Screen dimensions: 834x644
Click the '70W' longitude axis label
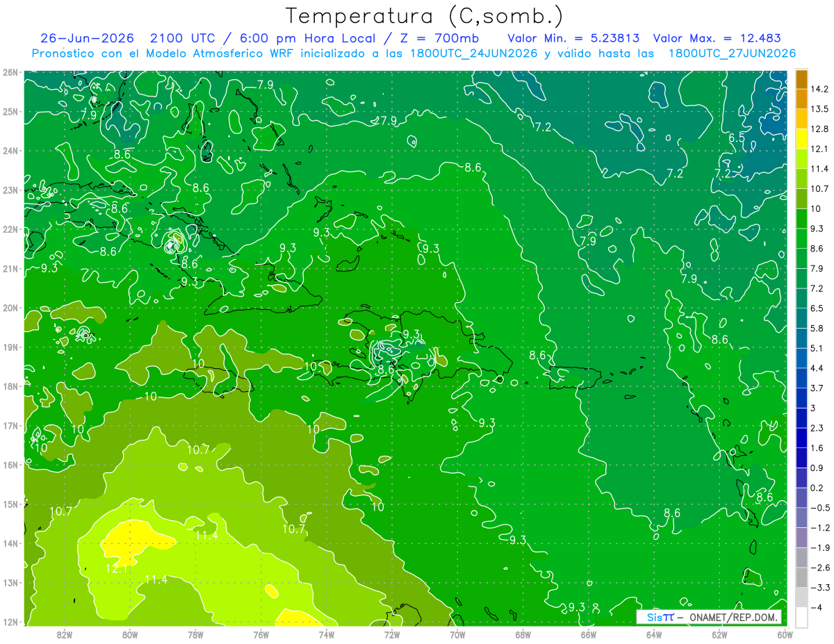(x=457, y=634)
